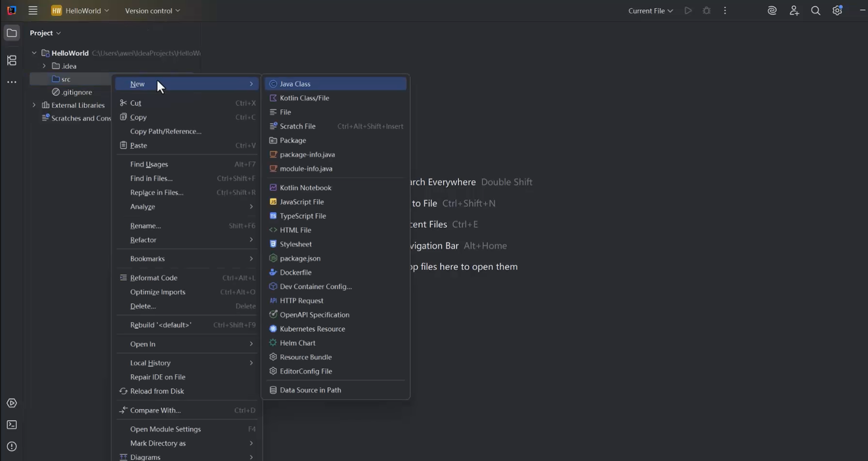Expand the External Libraries node
Screen dimensions: 868x461
(34, 105)
